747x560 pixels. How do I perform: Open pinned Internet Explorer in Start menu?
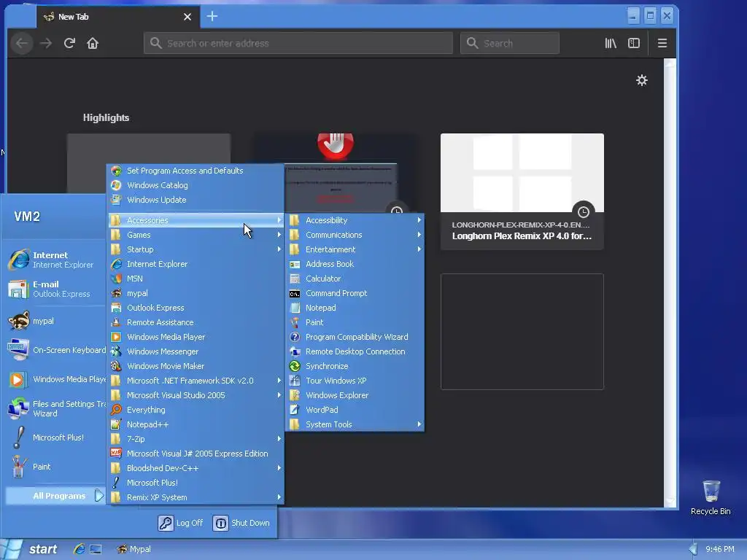[55, 260]
